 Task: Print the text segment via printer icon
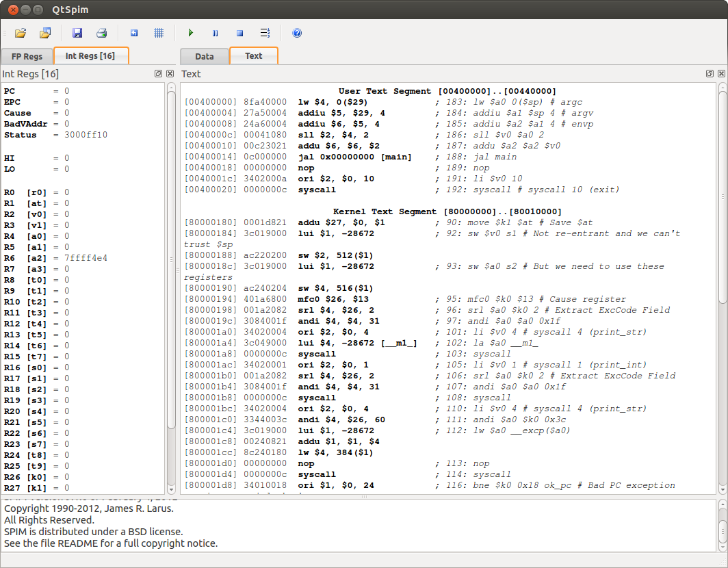pyautogui.click(x=101, y=32)
